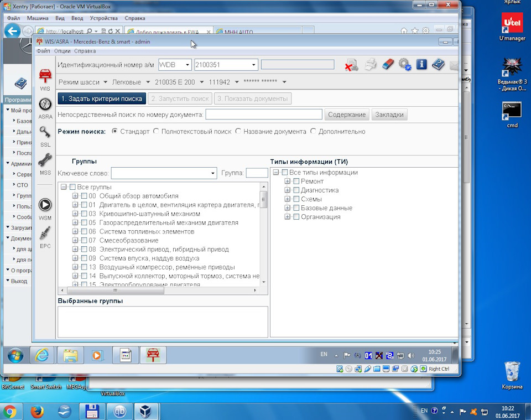The width and height of the screenshot is (531, 420).
Task: Click the blue info icon
Action: 421,64
